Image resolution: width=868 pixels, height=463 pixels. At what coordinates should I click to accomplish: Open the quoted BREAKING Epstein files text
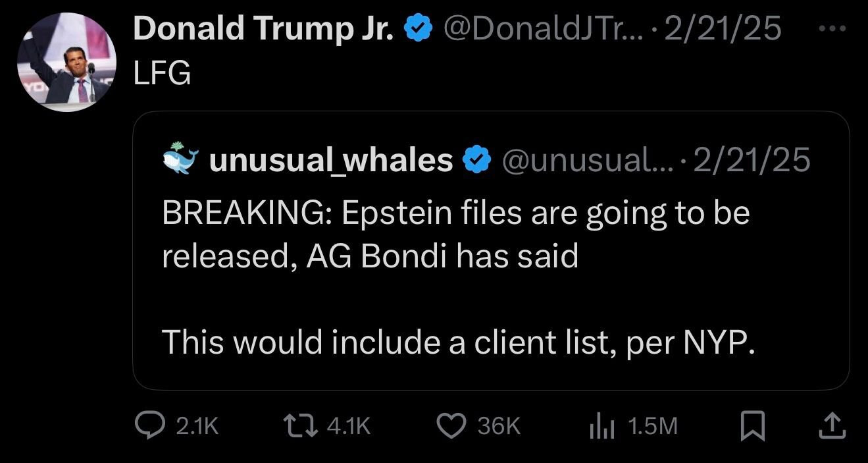[455, 234]
